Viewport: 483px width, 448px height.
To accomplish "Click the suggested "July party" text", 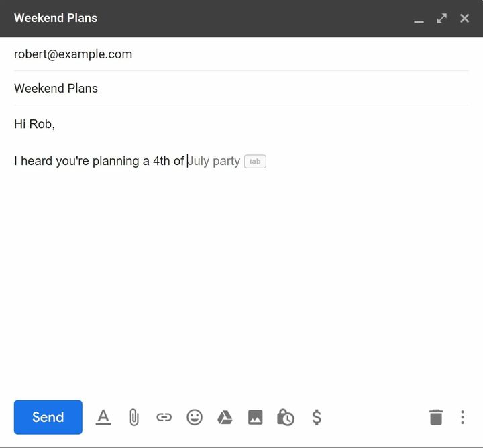I will 215,161.
